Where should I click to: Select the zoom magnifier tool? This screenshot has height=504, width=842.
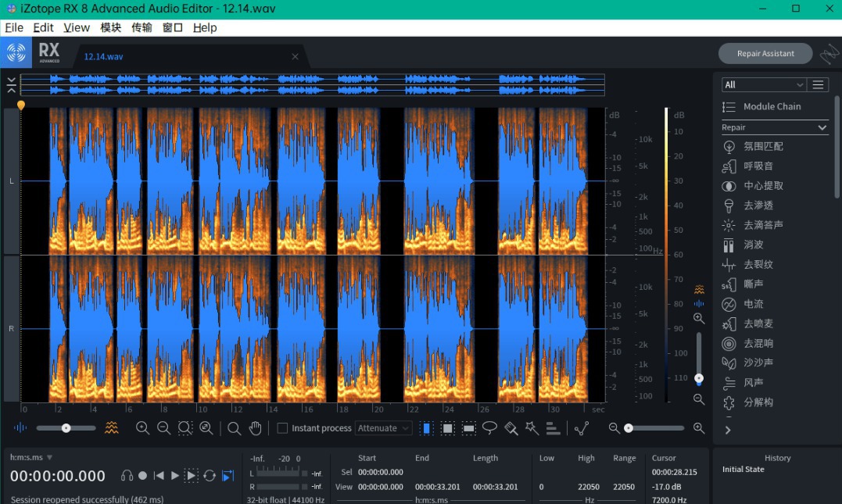click(x=234, y=428)
